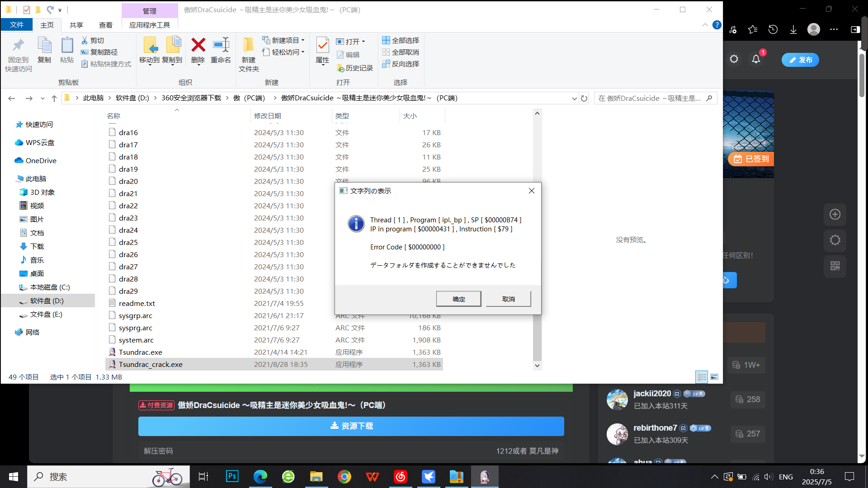
Task: Select all items with 全部选择
Action: pos(401,40)
